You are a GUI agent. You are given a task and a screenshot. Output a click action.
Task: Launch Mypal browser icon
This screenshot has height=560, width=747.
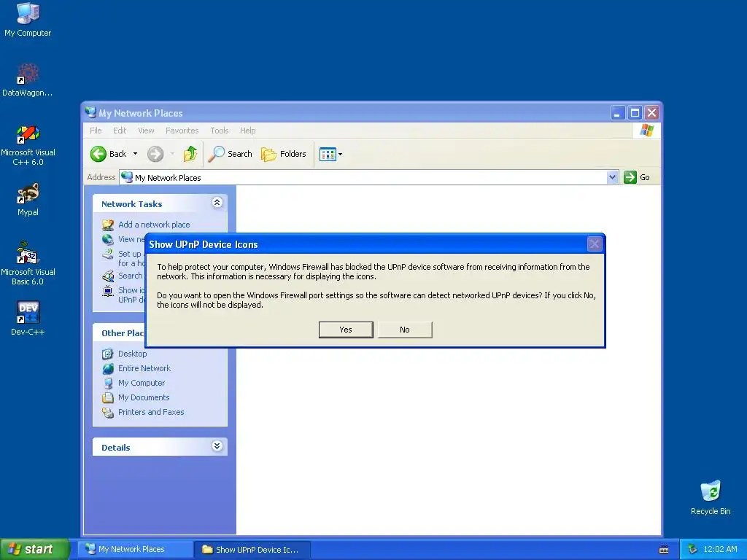pyautogui.click(x=28, y=200)
